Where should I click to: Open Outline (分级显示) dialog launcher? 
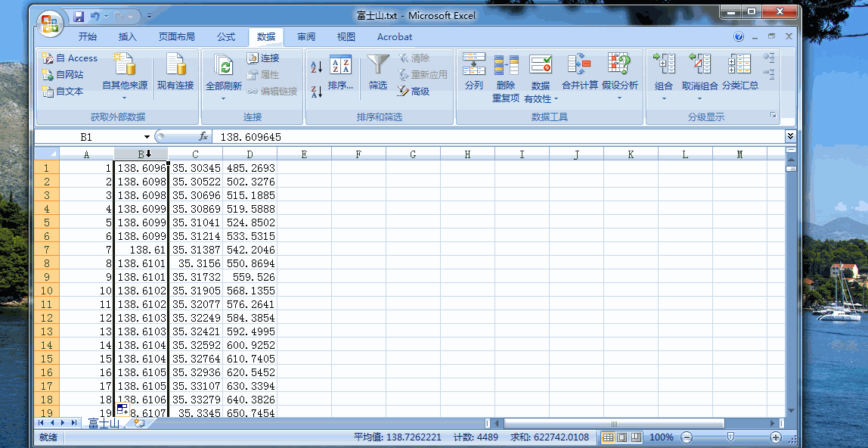tap(773, 115)
